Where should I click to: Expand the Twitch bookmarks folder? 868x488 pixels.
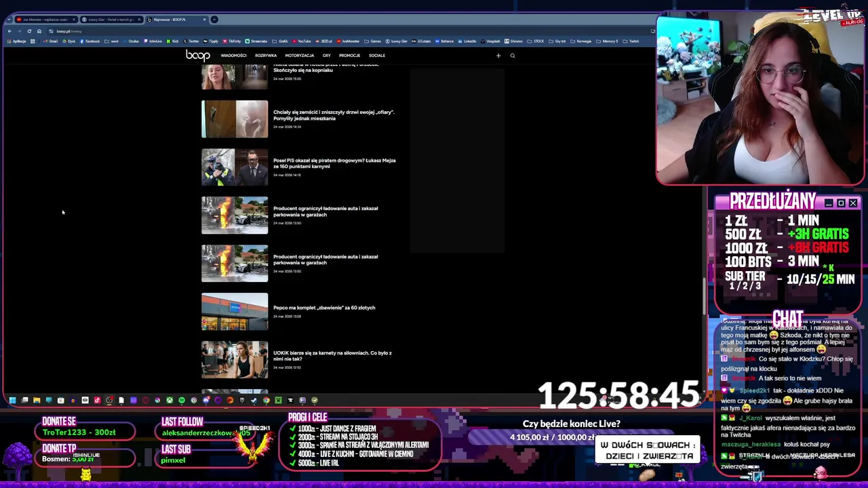click(631, 41)
